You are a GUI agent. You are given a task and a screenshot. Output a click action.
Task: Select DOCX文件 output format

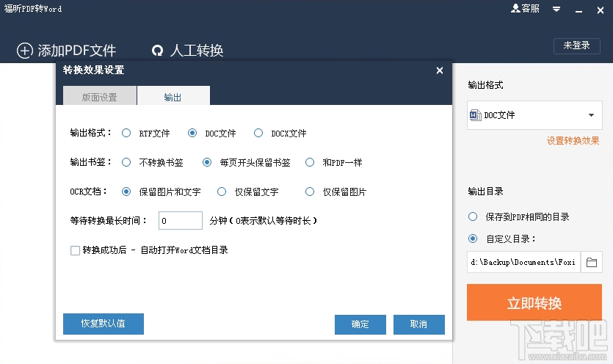(x=258, y=133)
